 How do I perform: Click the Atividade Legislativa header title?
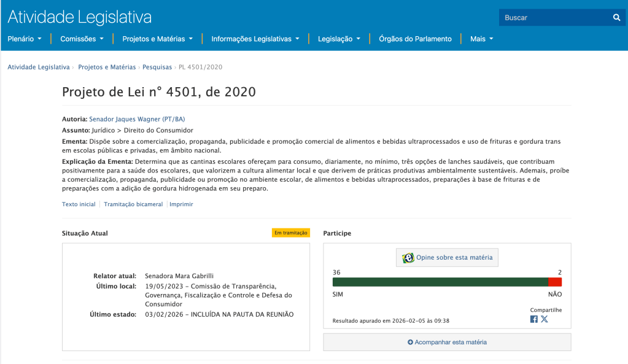click(x=79, y=17)
